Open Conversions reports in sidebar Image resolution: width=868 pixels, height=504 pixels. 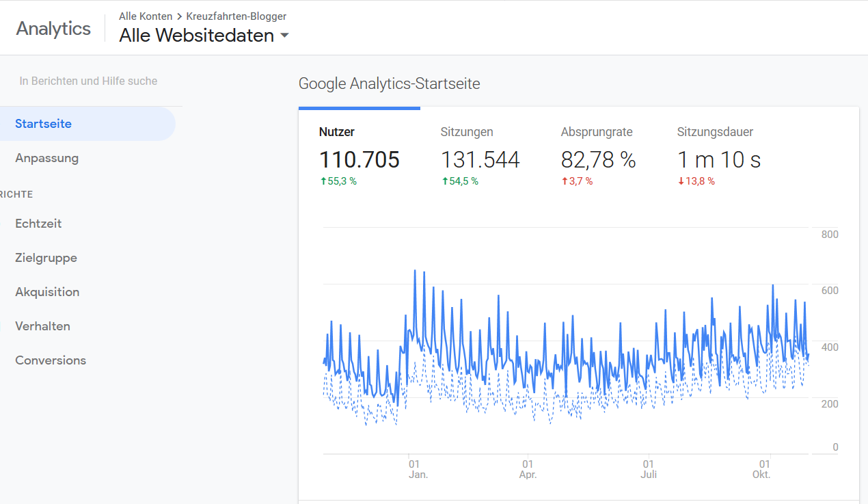(51, 360)
